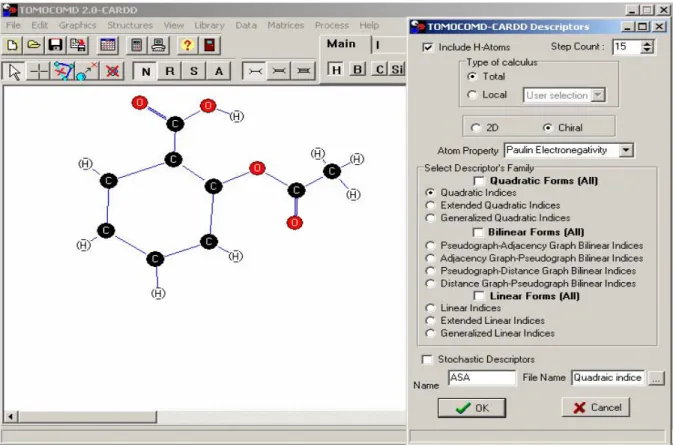Image resolution: width=673 pixels, height=447 pixels.
Task: Click the file browse ellipsis button
Action: 656,378
